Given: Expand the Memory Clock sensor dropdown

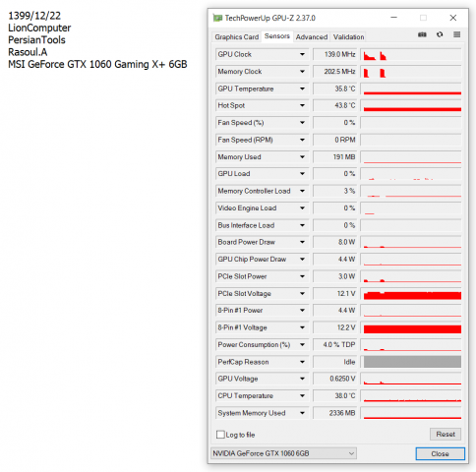Looking at the screenshot, I should (302, 72).
